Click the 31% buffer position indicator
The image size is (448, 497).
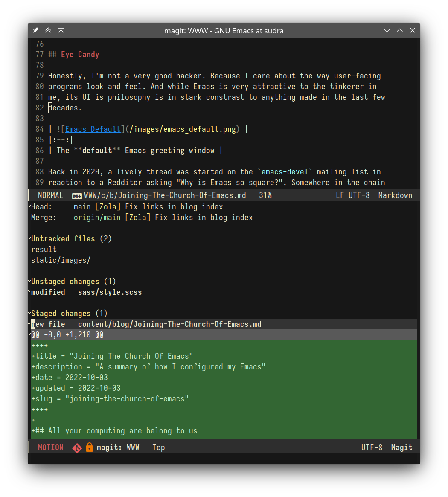265,195
